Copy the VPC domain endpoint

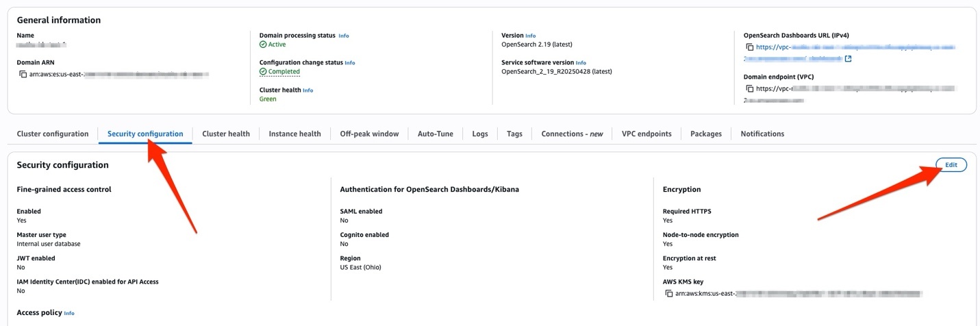[x=750, y=88]
